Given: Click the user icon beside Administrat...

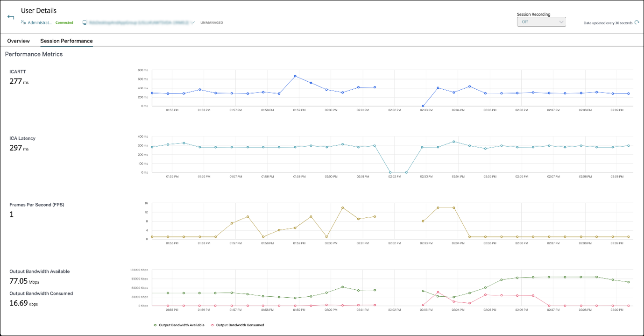Looking at the screenshot, I should (x=23, y=22).
